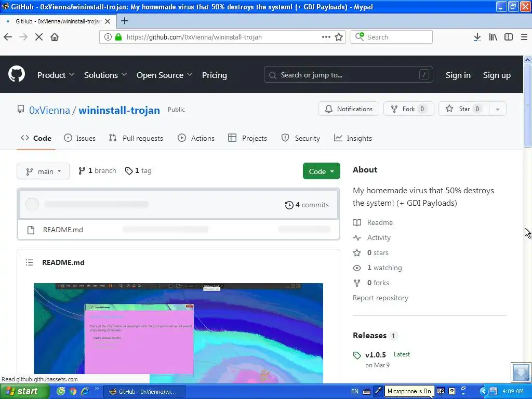Star the repository with Star button

[x=464, y=109]
